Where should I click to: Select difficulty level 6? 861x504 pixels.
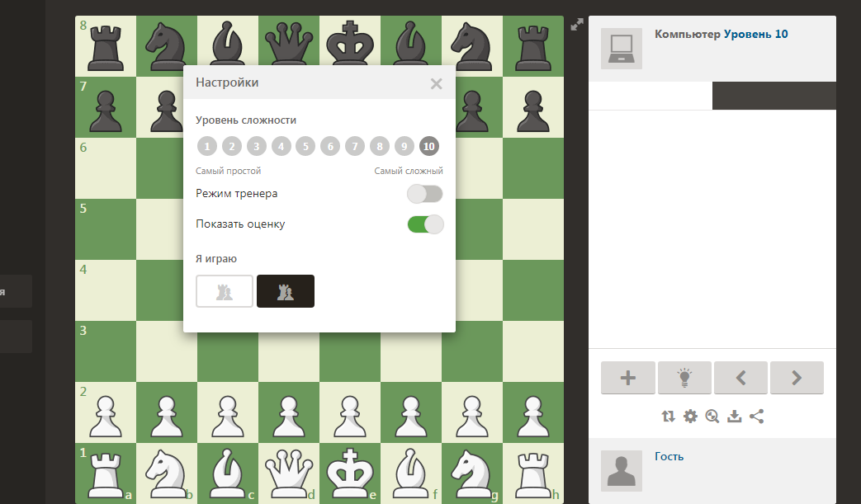pyautogui.click(x=330, y=147)
